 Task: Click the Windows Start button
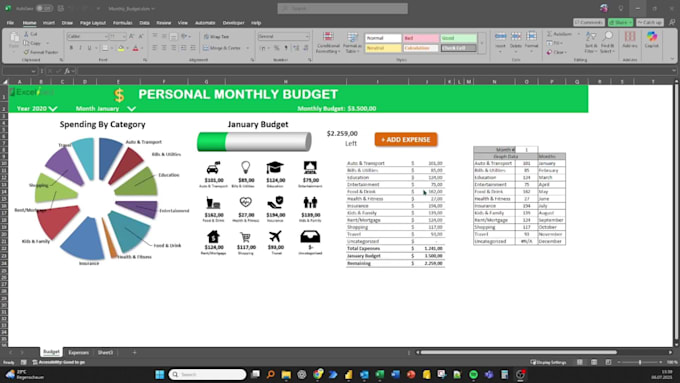point(160,374)
